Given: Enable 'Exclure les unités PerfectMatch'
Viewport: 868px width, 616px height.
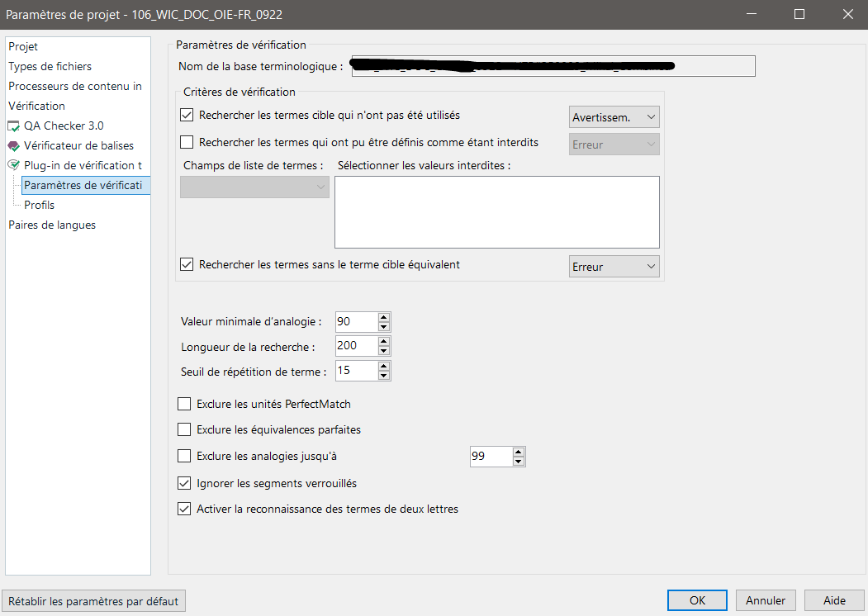Looking at the screenshot, I should pyautogui.click(x=183, y=404).
